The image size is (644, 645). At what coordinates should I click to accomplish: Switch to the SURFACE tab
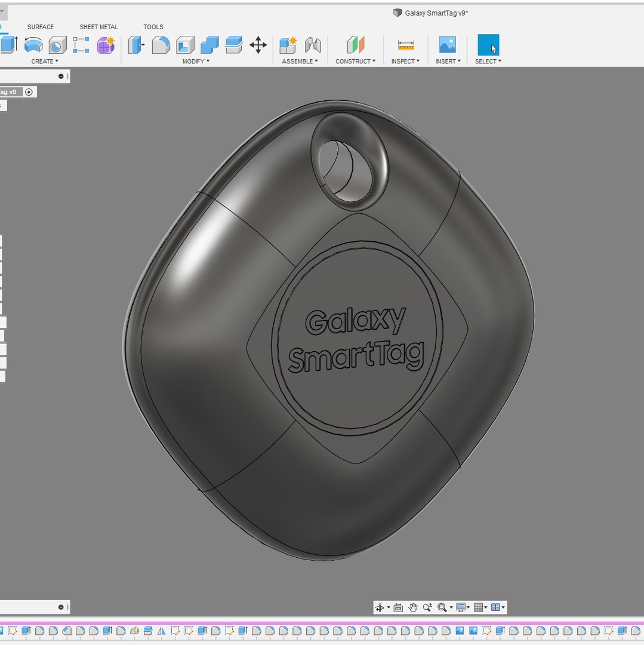point(40,27)
